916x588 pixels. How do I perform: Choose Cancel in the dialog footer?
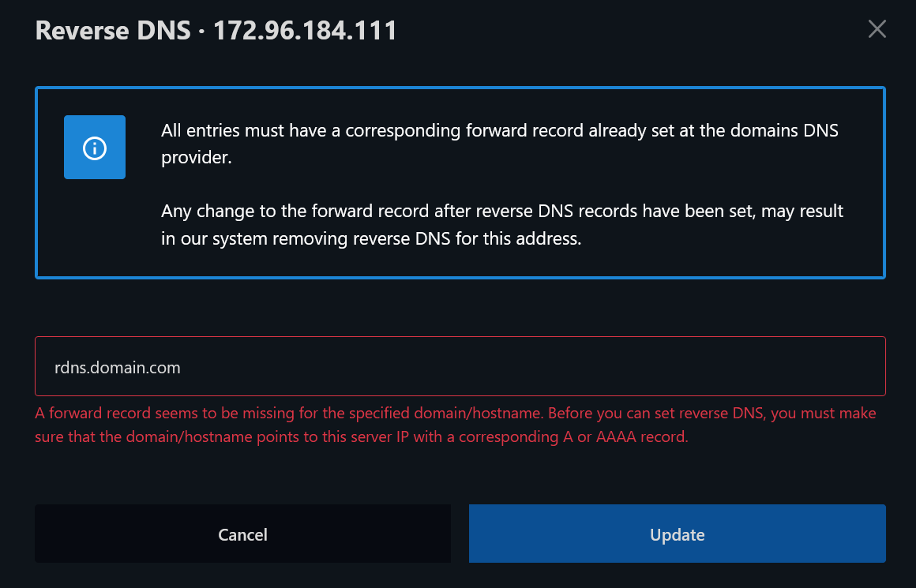click(x=242, y=534)
